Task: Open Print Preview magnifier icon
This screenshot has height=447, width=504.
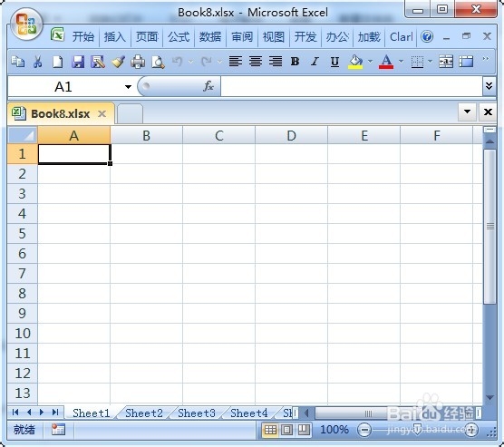Action: [x=158, y=61]
